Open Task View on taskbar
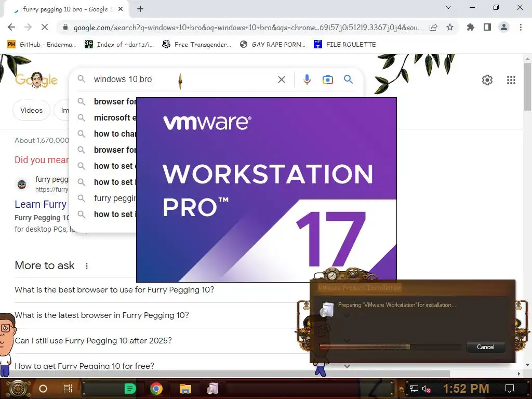The image size is (532, 399). [68, 389]
